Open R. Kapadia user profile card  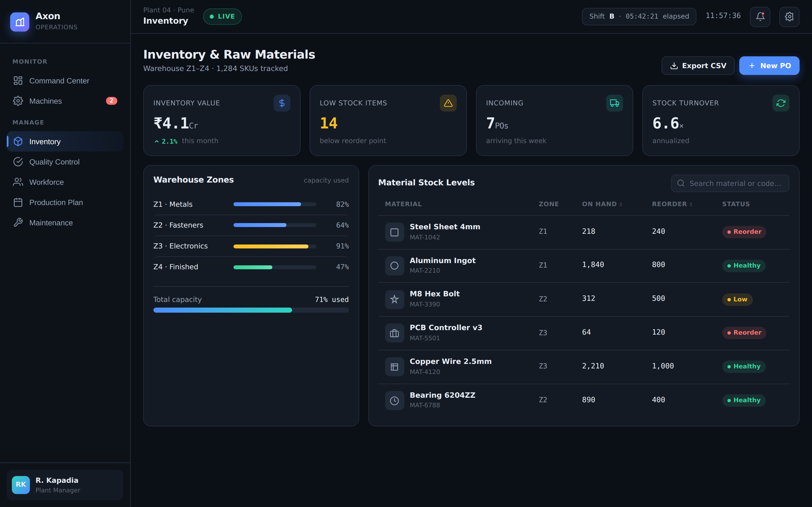pos(65,485)
